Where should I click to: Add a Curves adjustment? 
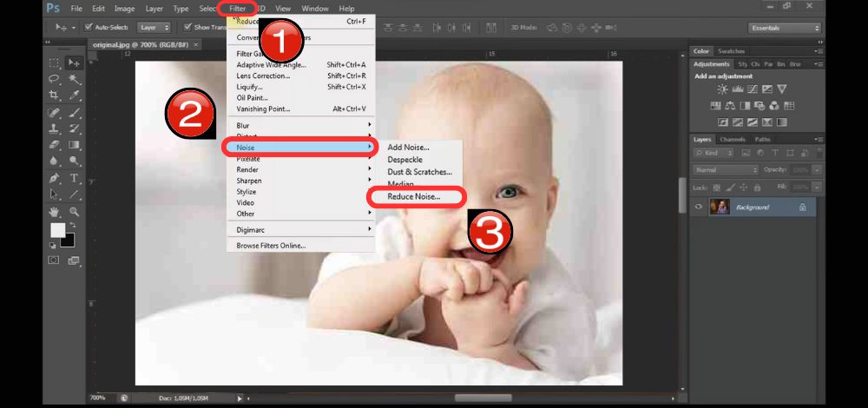click(753, 89)
